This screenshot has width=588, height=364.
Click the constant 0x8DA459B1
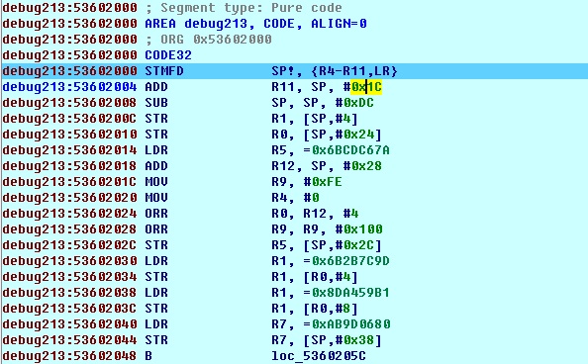pyautogui.click(x=350, y=293)
